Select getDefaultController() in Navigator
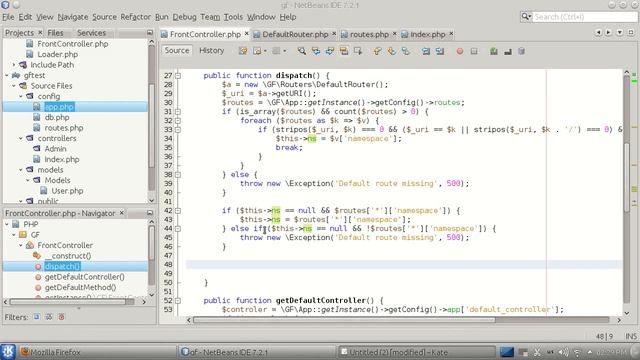The width and height of the screenshot is (640, 360). [84, 277]
